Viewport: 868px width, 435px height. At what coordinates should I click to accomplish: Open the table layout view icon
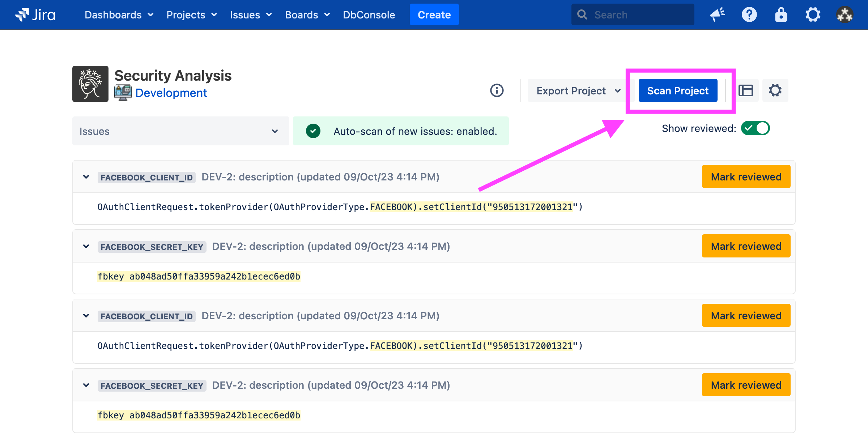coord(745,90)
